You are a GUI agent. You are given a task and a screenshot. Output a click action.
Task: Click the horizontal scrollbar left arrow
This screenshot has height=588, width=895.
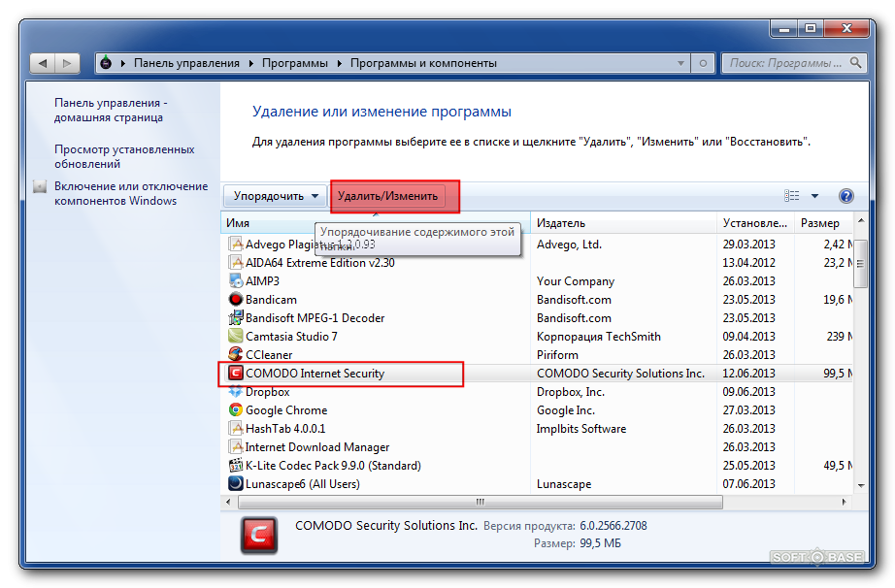(x=228, y=502)
